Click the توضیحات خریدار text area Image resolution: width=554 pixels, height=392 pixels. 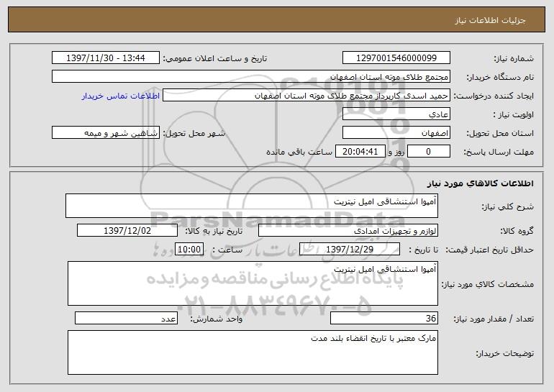click(253, 352)
